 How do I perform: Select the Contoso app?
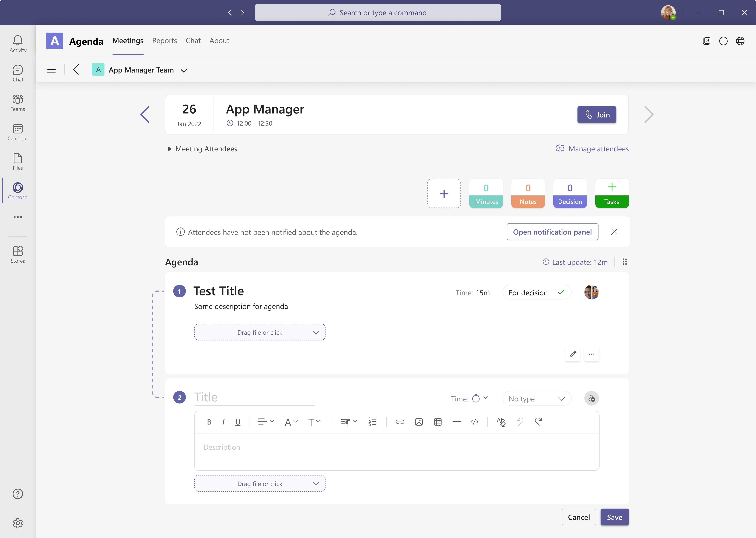(x=18, y=191)
